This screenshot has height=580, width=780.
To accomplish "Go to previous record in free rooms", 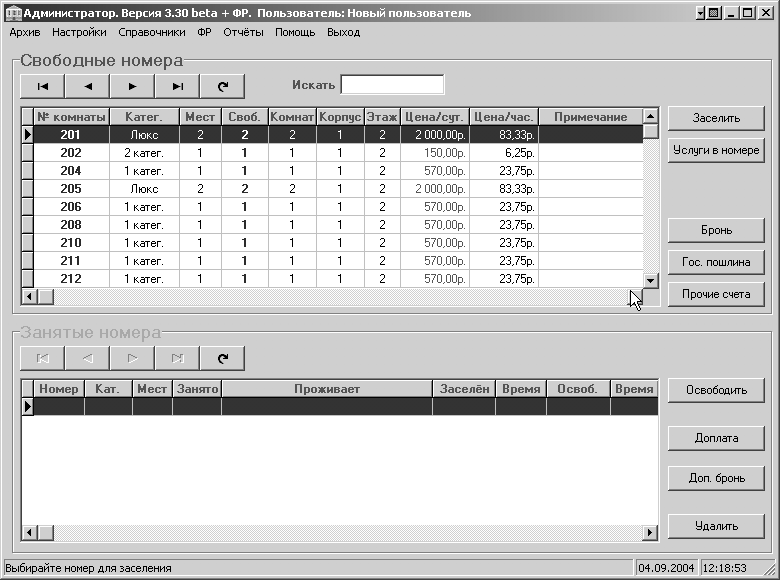I will pos(87,86).
